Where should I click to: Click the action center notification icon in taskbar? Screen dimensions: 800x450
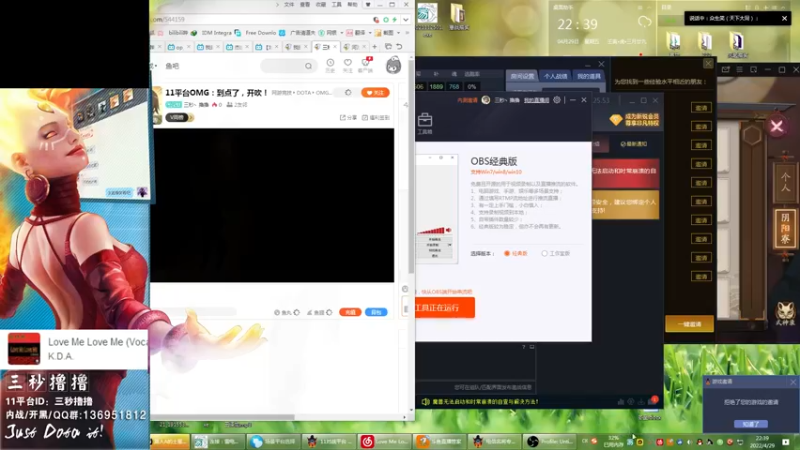[786, 441]
